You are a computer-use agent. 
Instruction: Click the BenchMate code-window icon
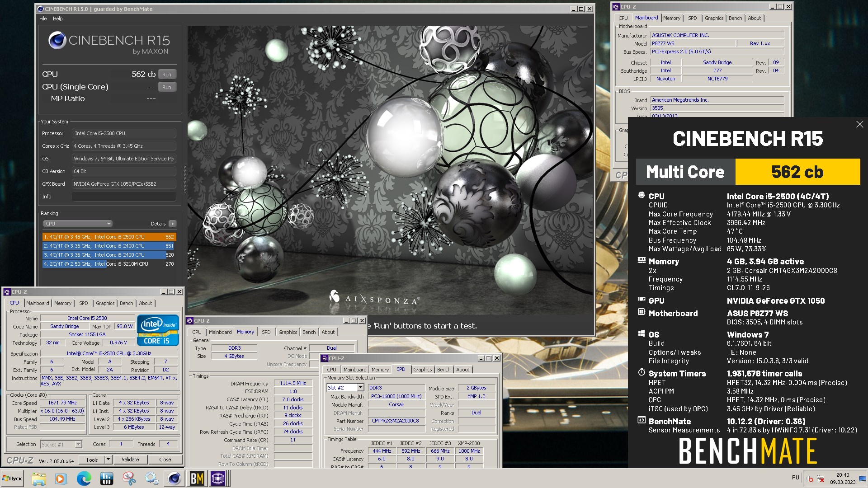pyautogui.click(x=642, y=420)
